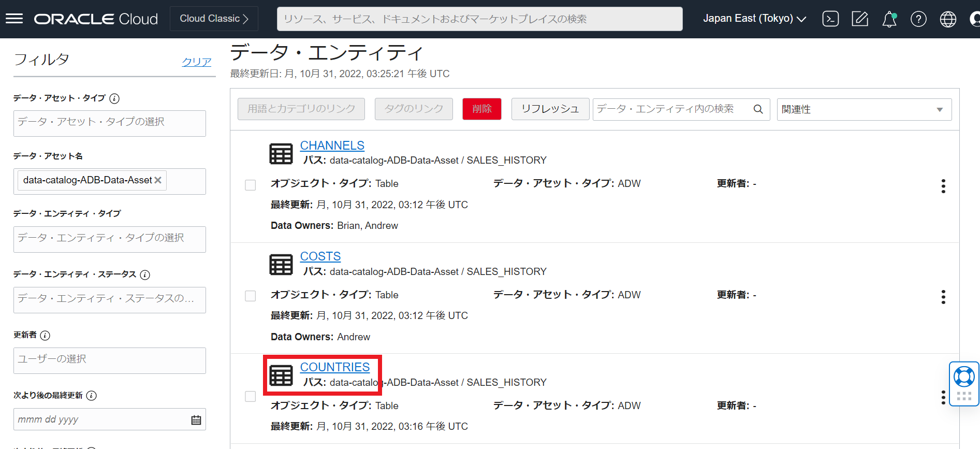Expand the 関連性 sort dropdown
Screen dimensions: 980x449
coord(864,110)
